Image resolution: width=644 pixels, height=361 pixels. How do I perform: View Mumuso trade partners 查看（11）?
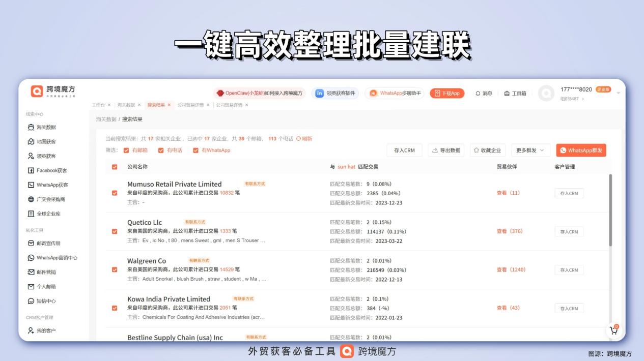tap(508, 193)
